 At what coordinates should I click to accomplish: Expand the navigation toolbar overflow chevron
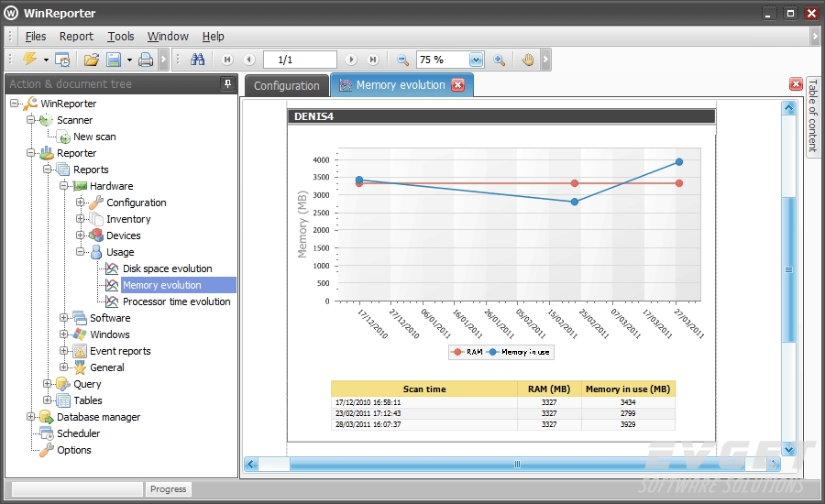click(545, 60)
